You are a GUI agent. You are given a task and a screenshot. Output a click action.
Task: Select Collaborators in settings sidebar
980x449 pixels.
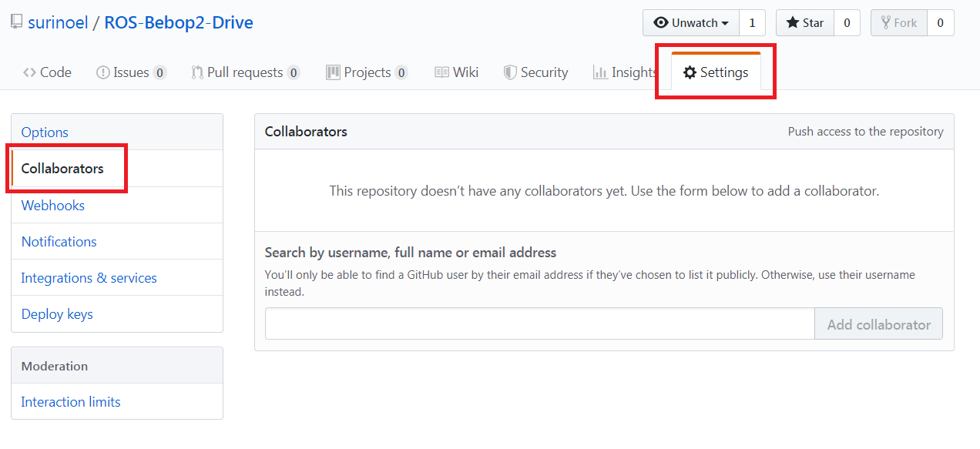(x=117, y=169)
